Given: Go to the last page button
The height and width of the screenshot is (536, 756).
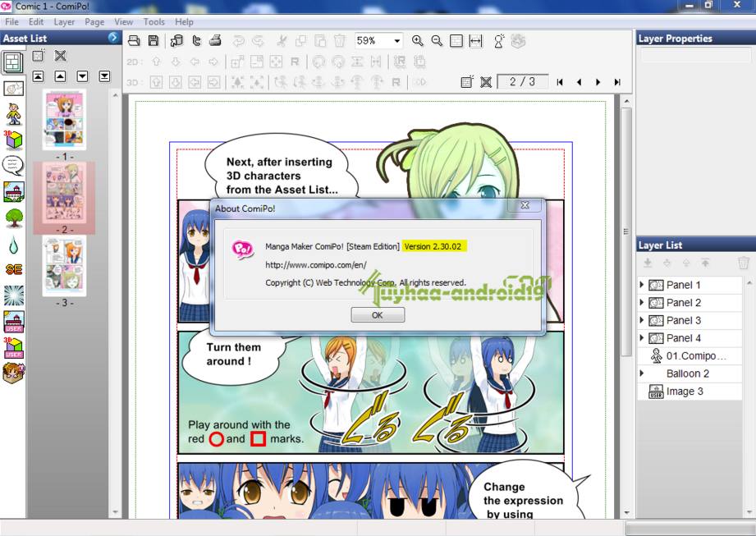Looking at the screenshot, I should click(x=617, y=82).
